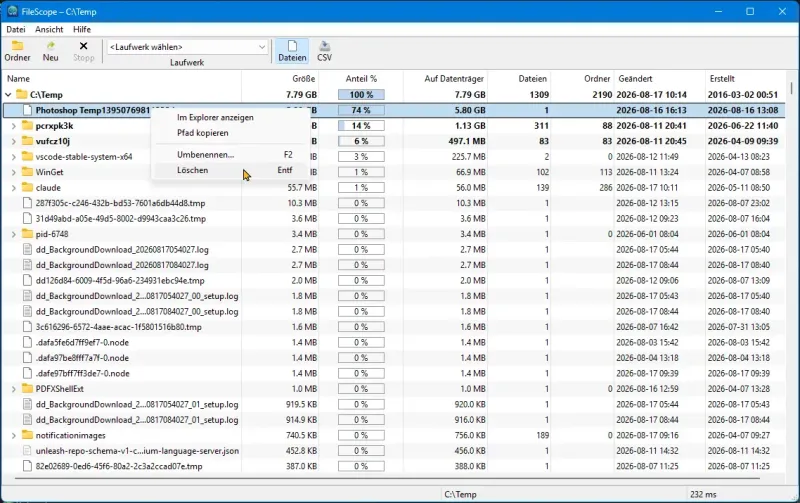Click the claude folder icon

coord(27,187)
